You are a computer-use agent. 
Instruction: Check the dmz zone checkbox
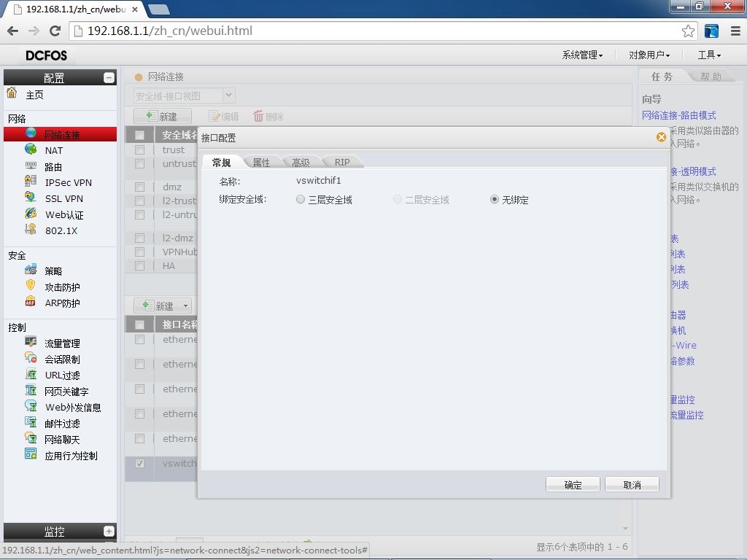click(x=139, y=187)
